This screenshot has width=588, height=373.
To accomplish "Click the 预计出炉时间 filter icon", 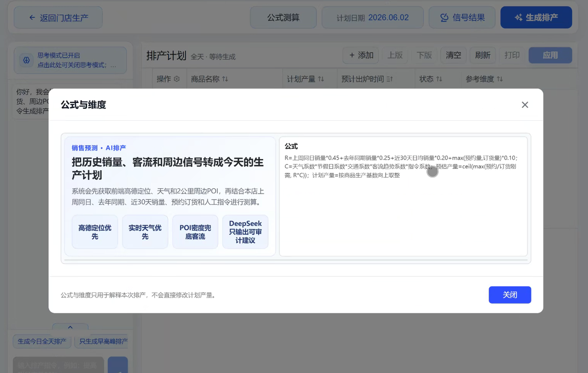I will pyautogui.click(x=390, y=79).
